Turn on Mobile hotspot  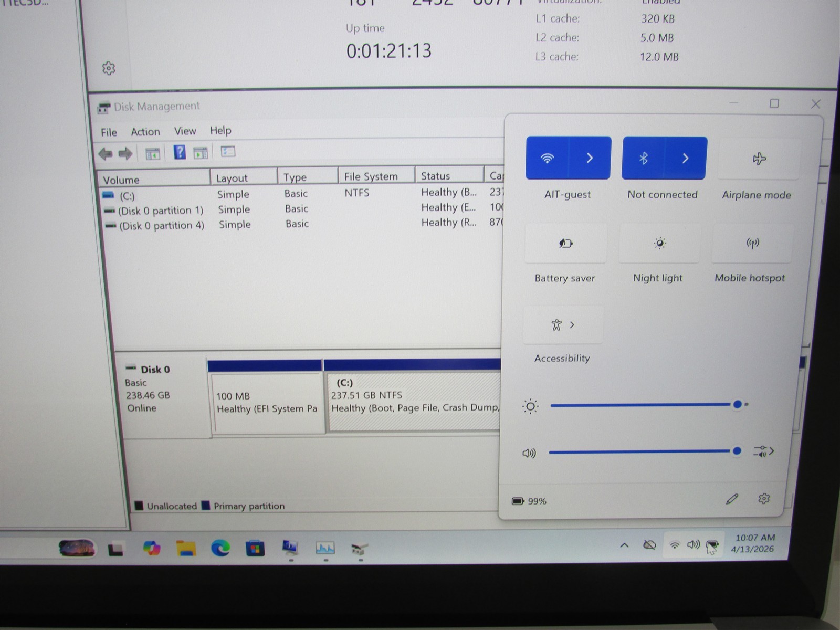point(752,243)
